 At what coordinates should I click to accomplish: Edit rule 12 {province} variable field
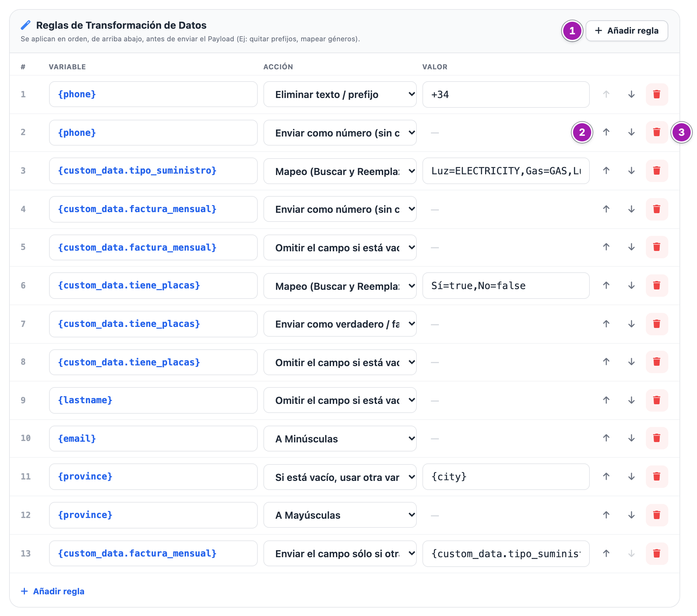(x=153, y=515)
